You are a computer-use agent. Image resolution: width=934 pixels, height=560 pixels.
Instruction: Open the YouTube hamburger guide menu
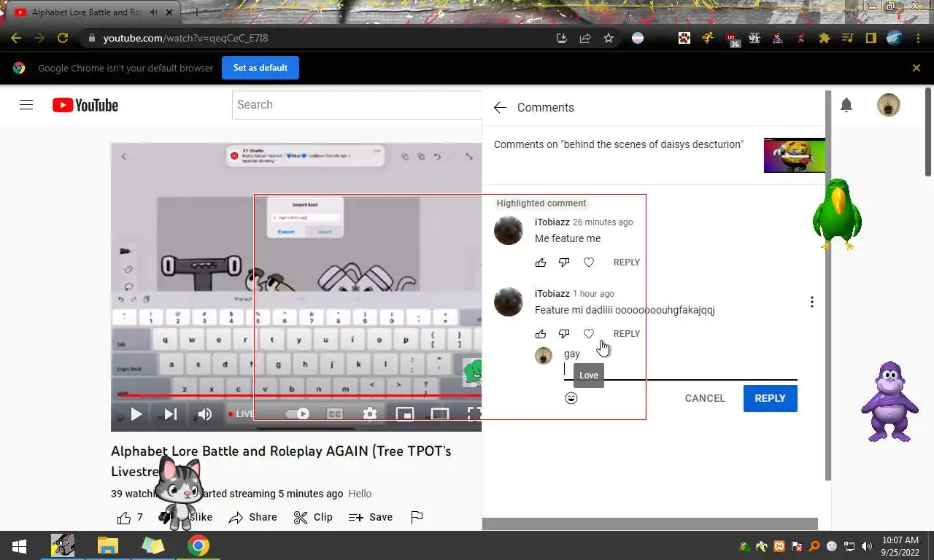click(26, 105)
